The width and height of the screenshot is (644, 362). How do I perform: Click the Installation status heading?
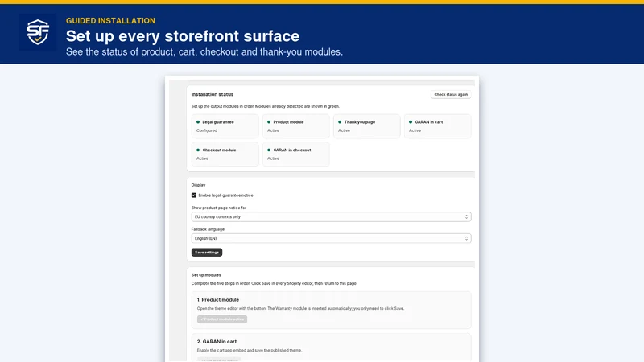(212, 94)
